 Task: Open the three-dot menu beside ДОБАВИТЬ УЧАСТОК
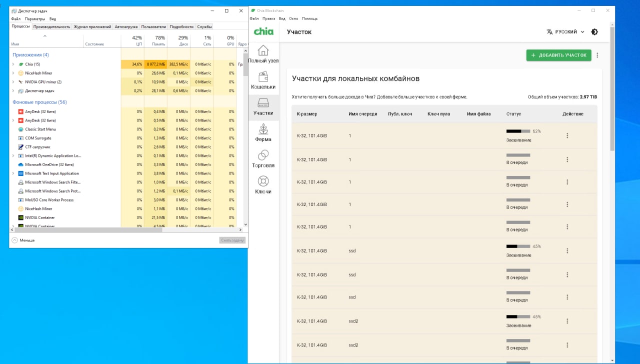click(x=597, y=55)
